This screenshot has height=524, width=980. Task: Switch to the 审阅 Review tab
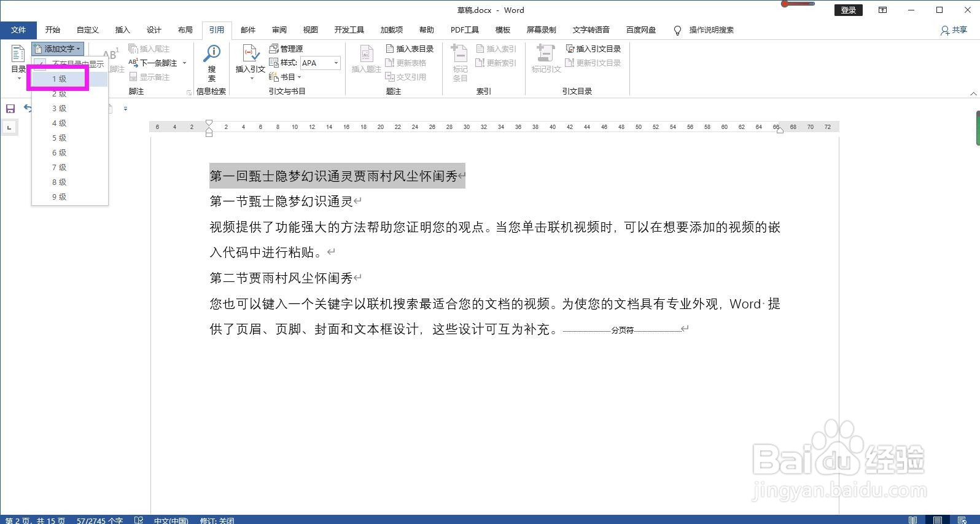click(x=279, y=30)
